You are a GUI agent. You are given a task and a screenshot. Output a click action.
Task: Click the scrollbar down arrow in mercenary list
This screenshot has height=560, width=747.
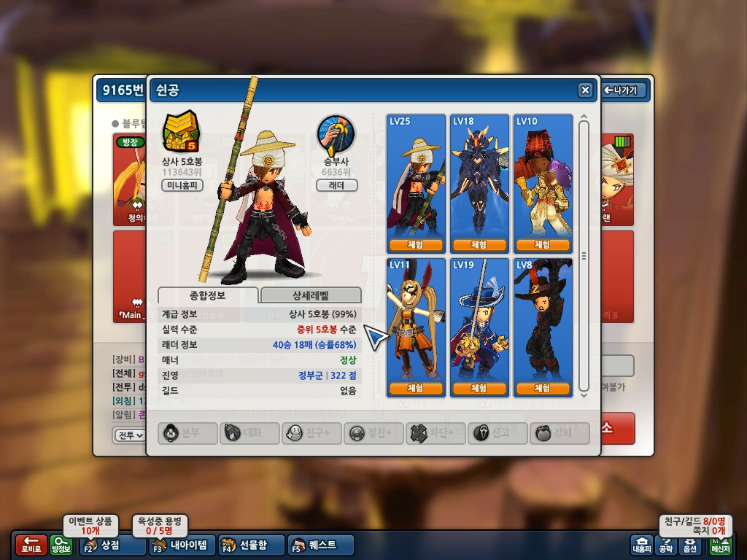click(x=584, y=395)
